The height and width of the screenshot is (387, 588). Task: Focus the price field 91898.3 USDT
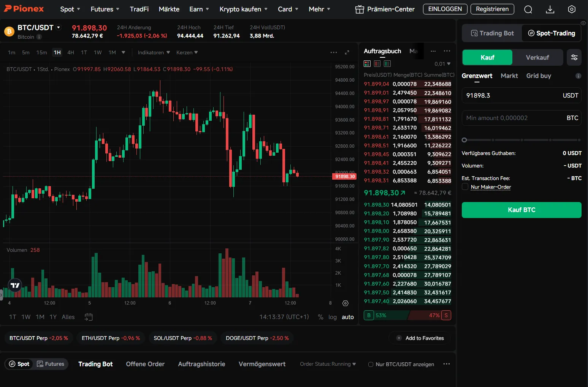(x=521, y=95)
